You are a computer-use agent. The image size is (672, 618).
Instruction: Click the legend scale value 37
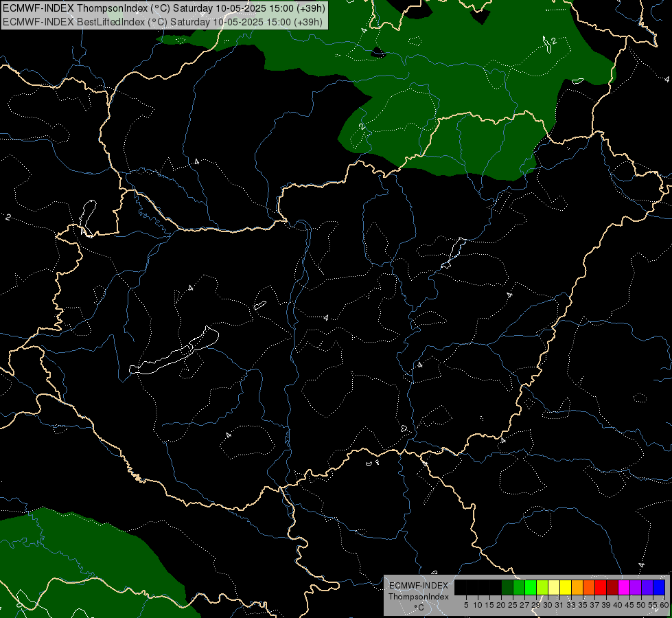pos(594,605)
